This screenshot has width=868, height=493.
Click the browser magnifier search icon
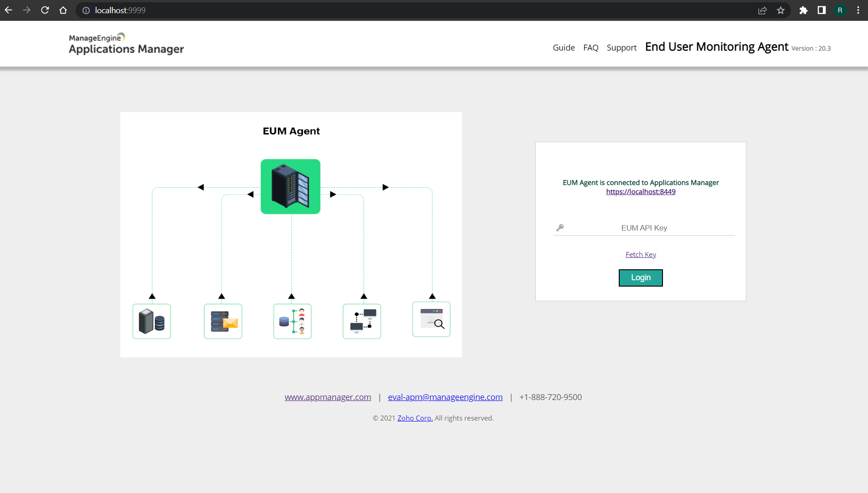point(431,319)
